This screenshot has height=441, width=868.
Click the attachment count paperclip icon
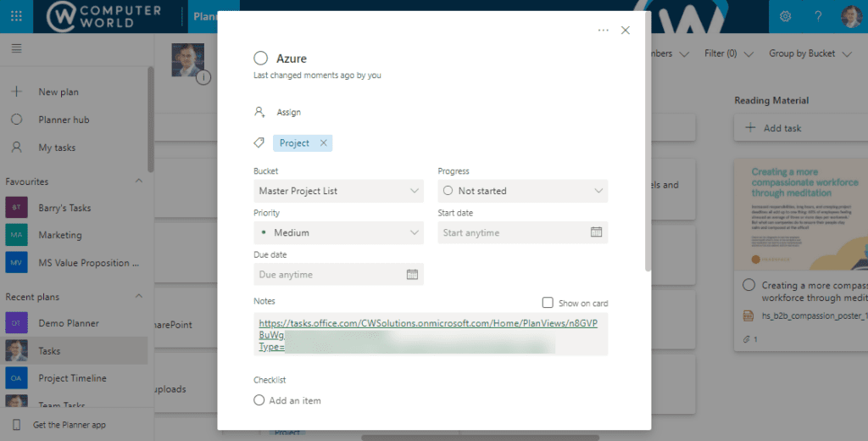point(748,339)
